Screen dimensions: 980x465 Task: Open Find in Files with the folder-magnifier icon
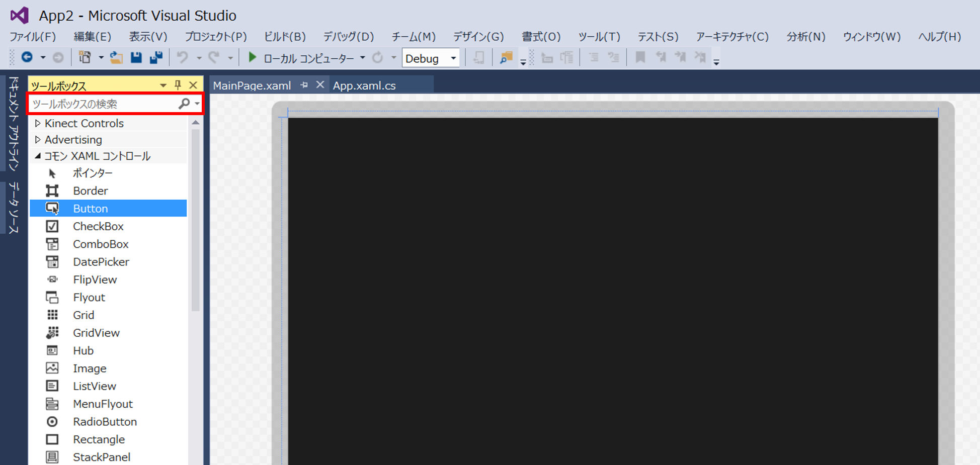[506, 57]
